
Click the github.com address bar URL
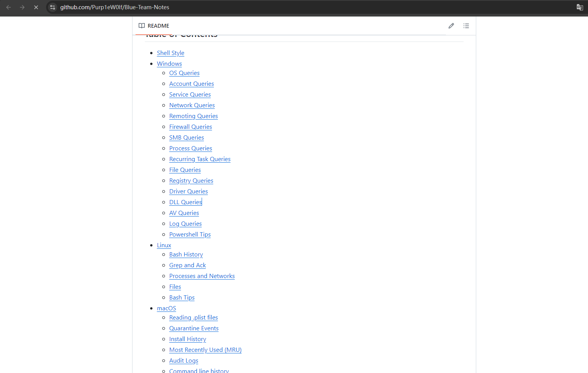(x=115, y=7)
